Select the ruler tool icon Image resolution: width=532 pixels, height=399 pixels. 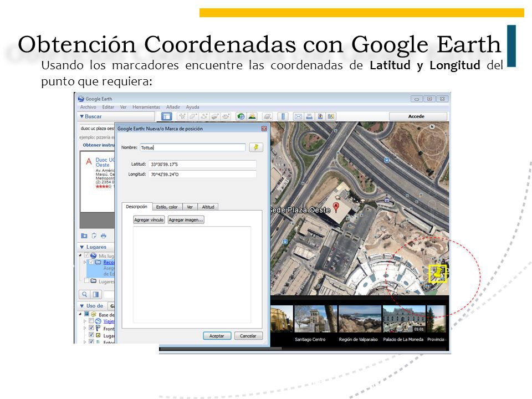coord(283,116)
